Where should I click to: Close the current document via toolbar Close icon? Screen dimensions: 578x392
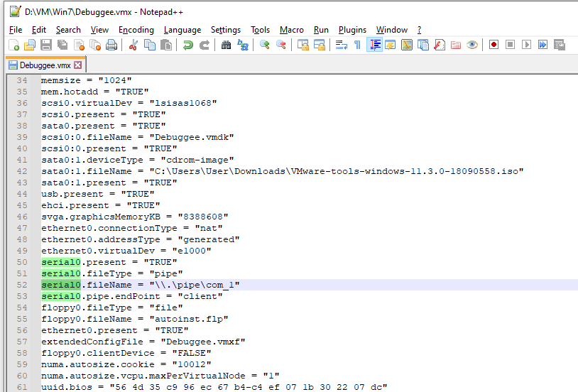80,45
